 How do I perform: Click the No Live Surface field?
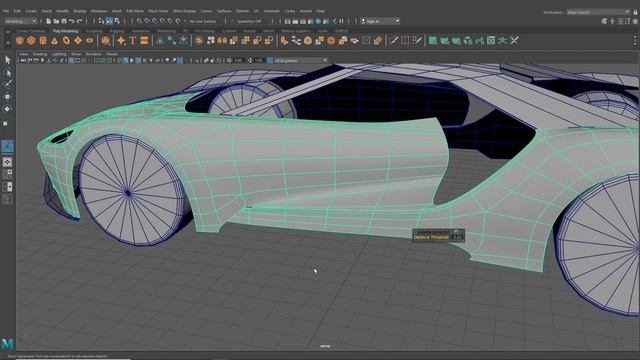point(203,21)
